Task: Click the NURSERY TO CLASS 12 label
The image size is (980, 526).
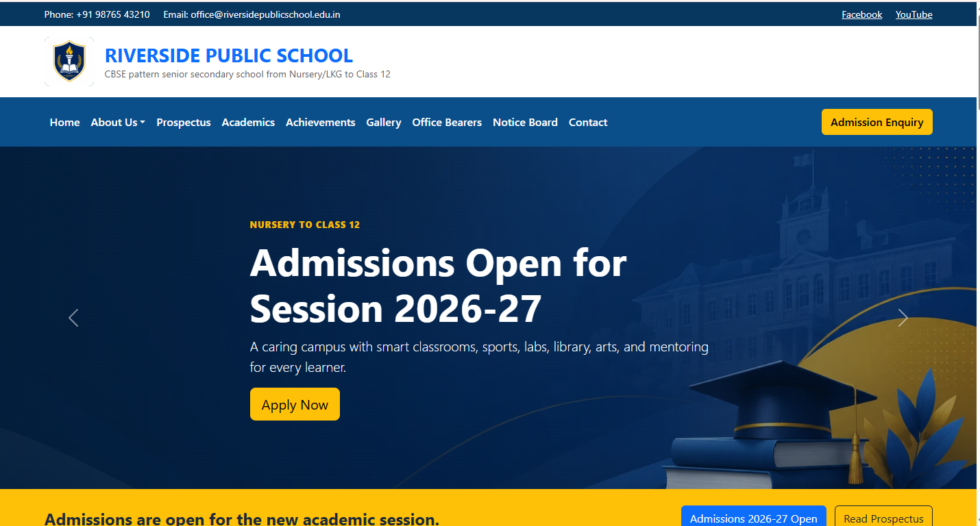Action: (305, 225)
